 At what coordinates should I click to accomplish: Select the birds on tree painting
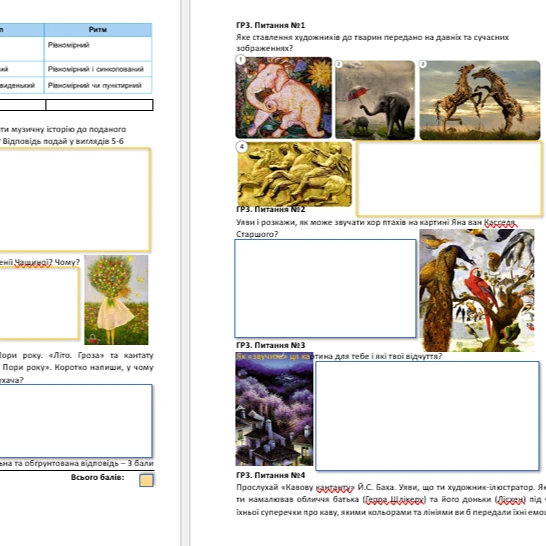tap(477, 290)
